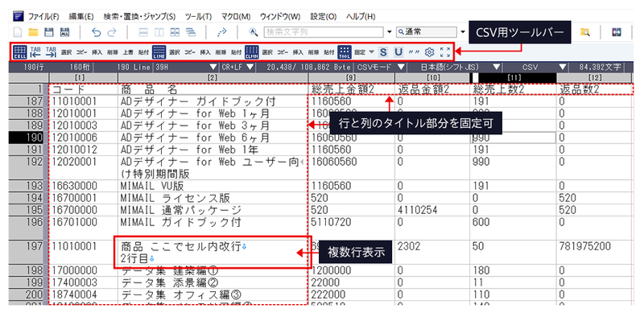Click the TAB left arrow icon
This screenshot has height=317, width=644.
coord(35,52)
